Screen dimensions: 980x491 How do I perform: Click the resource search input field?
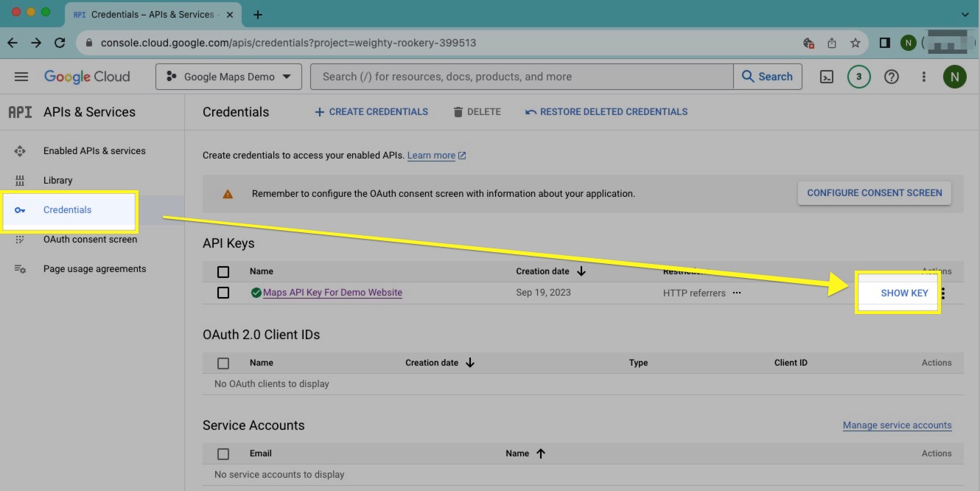[522, 77]
